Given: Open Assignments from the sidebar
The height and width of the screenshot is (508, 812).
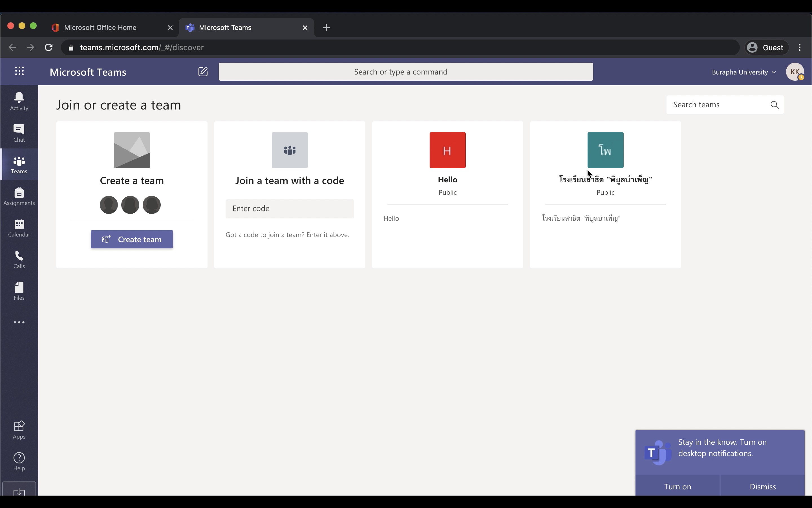Looking at the screenshot, I should point(19,196).
